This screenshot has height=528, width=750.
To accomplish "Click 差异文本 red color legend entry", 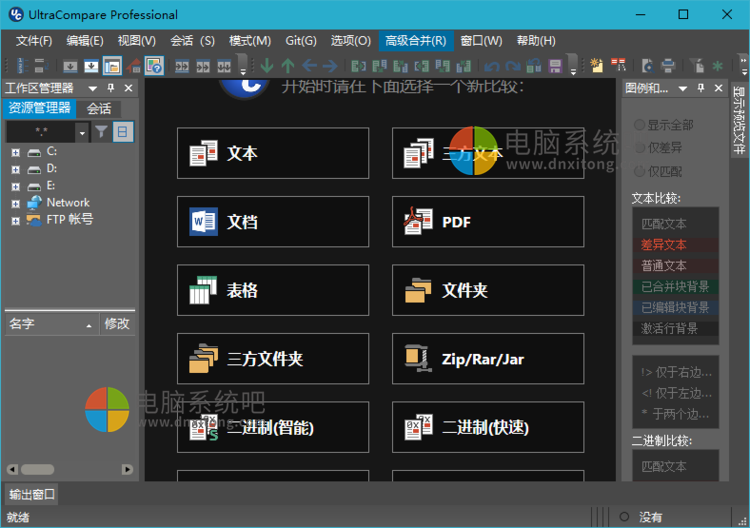I will pyautogui.click(x=675, y=245).
